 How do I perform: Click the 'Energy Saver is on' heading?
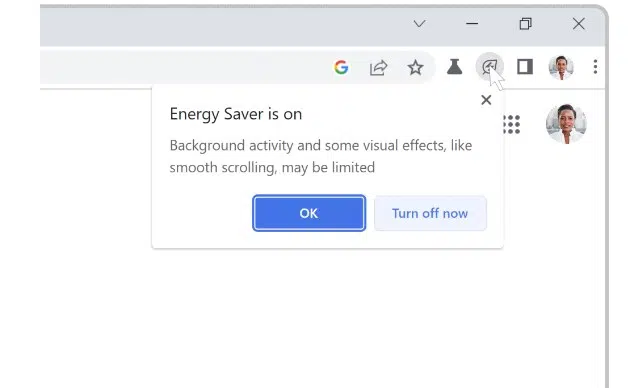click(236, 114)
